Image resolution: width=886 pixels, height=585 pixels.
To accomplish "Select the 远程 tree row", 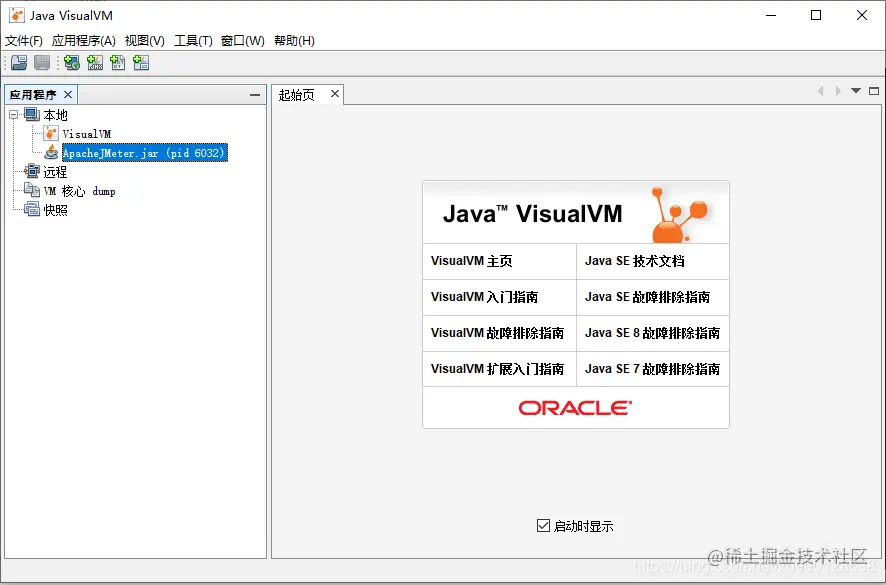I will (x=55, y=172).
